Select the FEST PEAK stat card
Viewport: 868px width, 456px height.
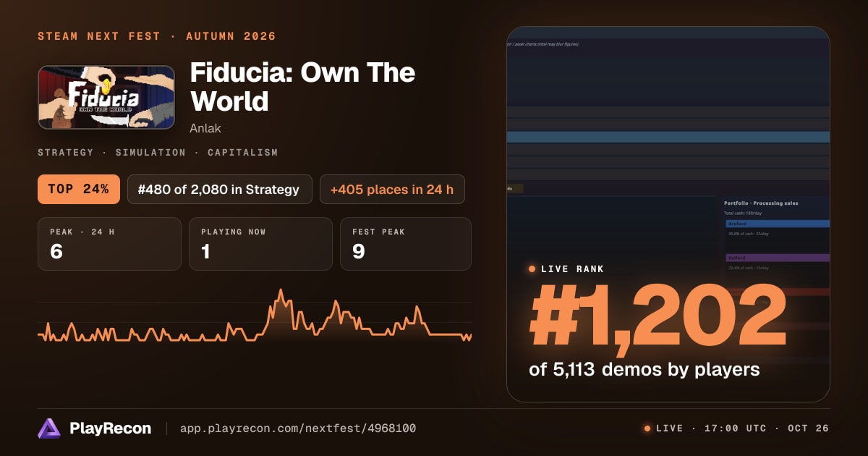click(406, 244)
